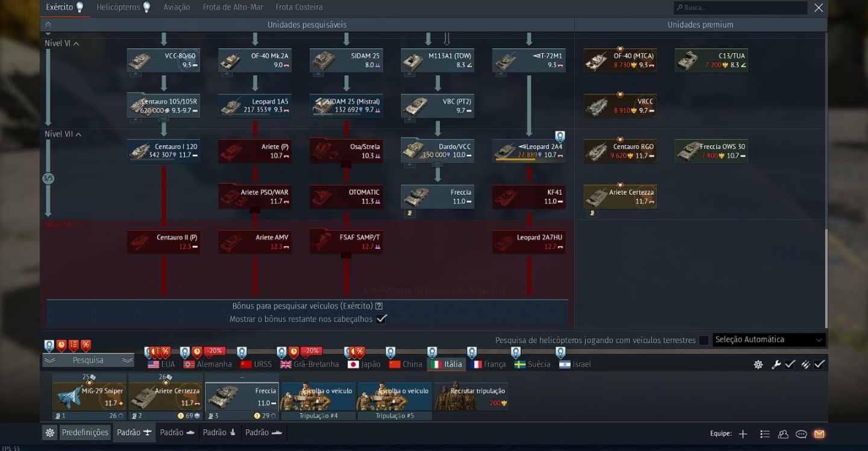Select the Leopard 2A4 vehicle card
Screen dimensions: 868x451
click(529, 151)
